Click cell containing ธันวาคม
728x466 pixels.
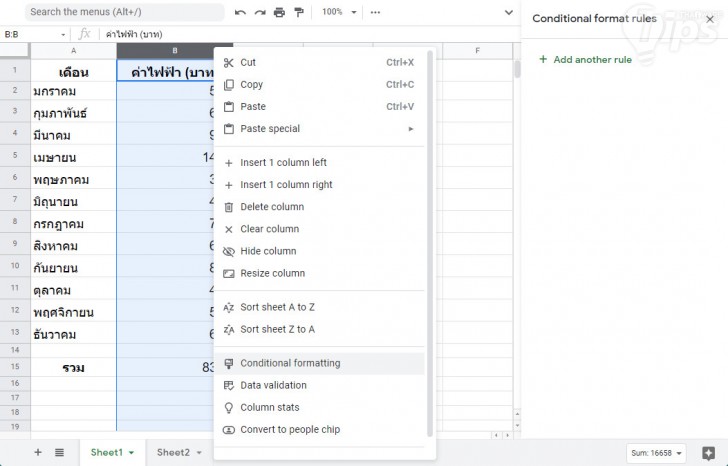pos(73,333)
